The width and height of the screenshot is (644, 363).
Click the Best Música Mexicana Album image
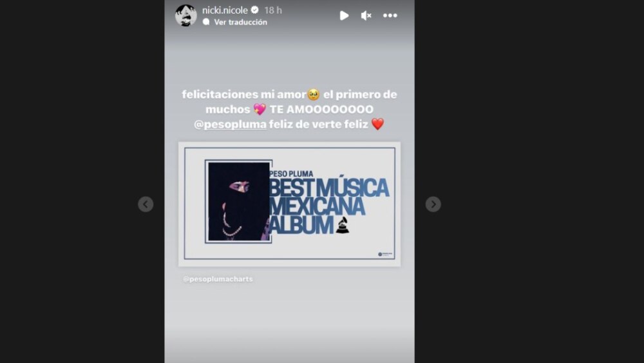point(290,204)
